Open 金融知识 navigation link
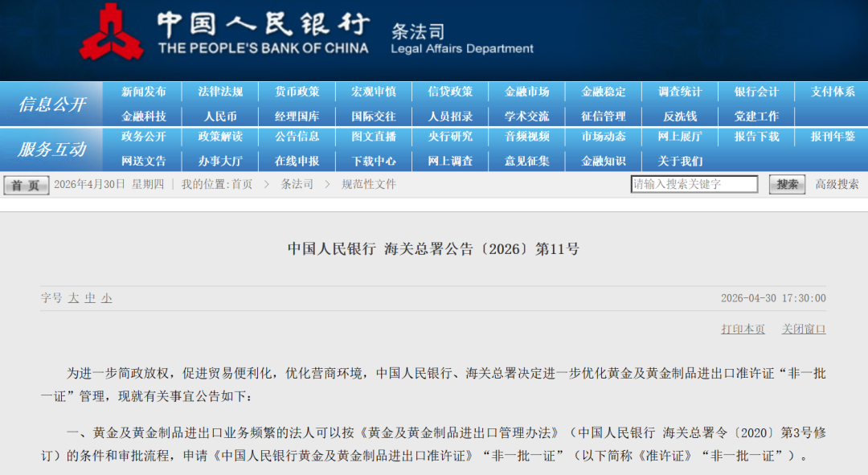Viewport: 868px width, 475px height. pyautogui.click(x=604, y=161)
